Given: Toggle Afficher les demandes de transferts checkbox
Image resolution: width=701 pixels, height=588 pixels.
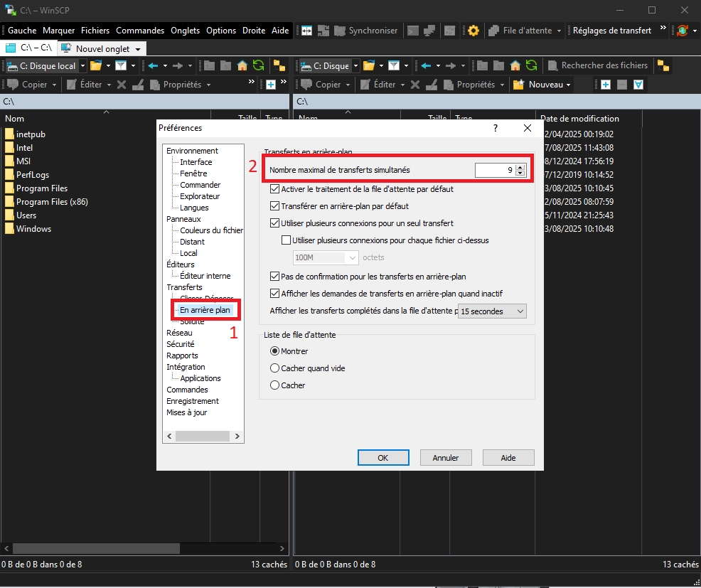Looking at the screenshot, I should coord(274,294).
